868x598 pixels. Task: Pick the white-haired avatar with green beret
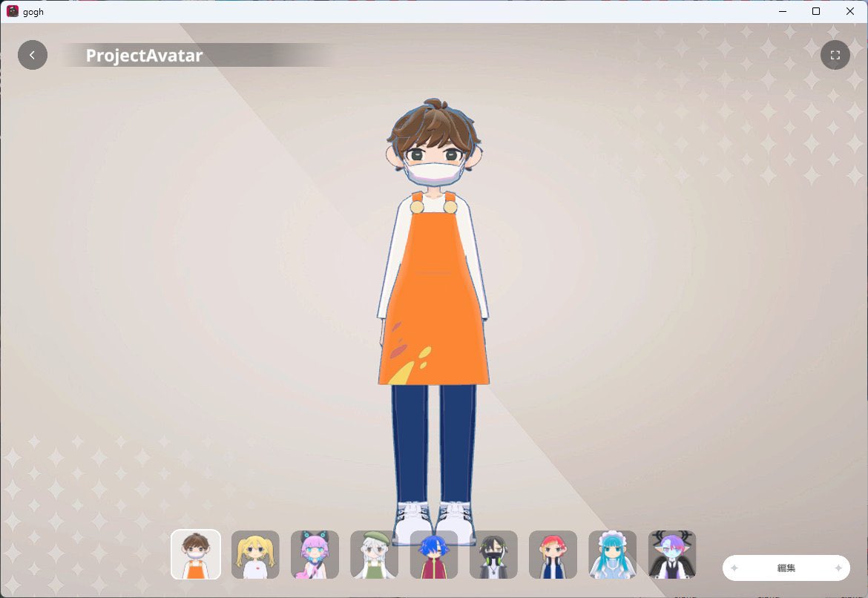(374, 554)
